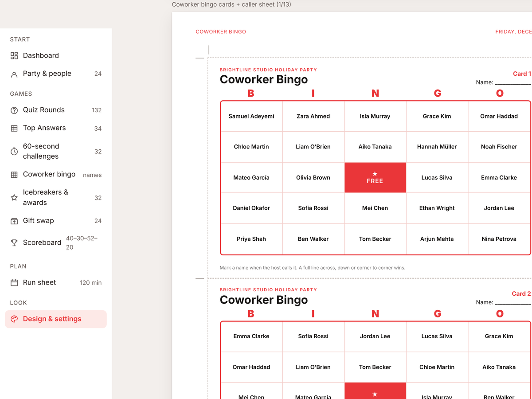Click the COWORKER BINGO page header
Viewport: 532px width, 399px height.
tap(221, 32)
